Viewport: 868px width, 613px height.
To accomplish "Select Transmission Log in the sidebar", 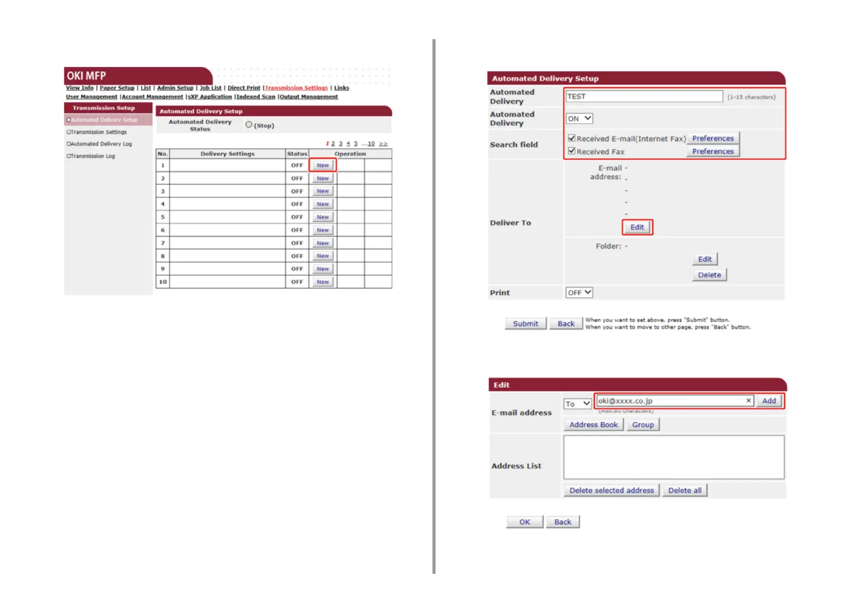I will pos(92,156).
